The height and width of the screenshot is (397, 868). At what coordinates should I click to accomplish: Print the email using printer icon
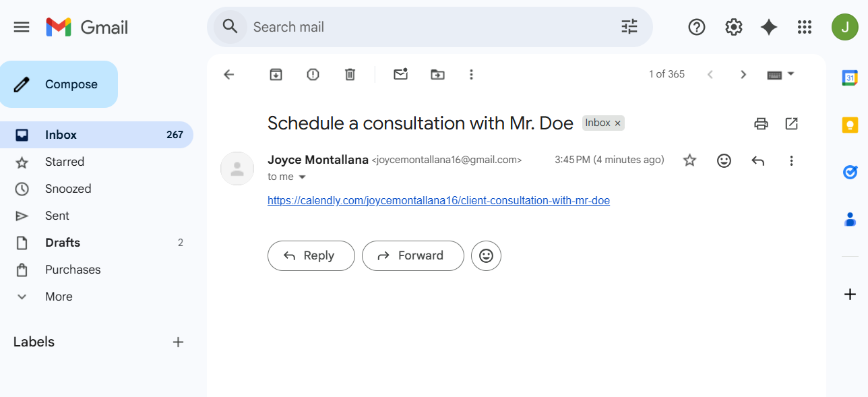(761, 123)
